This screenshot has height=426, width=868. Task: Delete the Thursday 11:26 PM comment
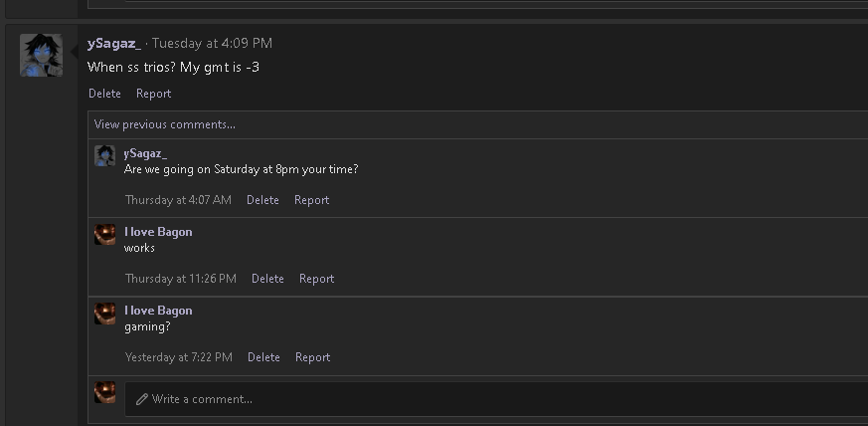pos(267,279)
